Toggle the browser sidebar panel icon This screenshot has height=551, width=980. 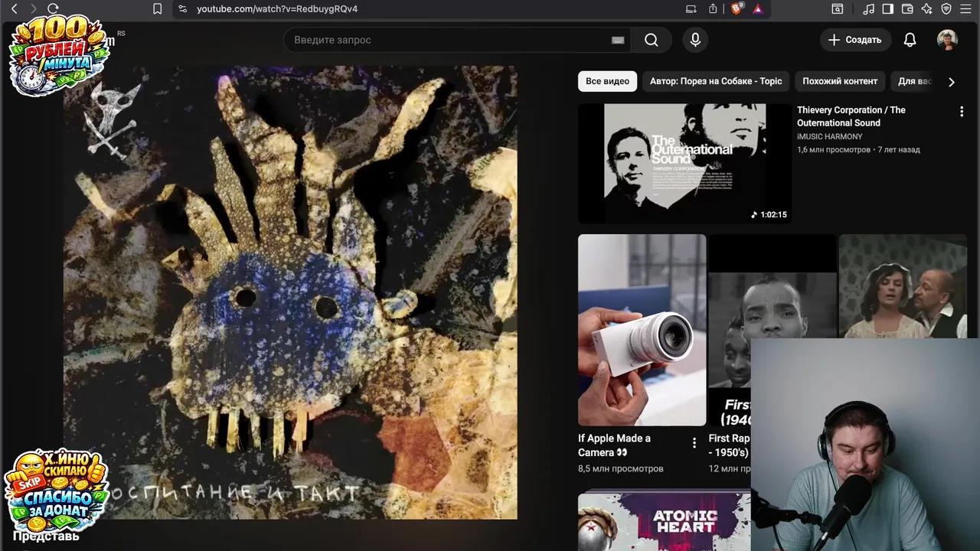tap(888, 9)
